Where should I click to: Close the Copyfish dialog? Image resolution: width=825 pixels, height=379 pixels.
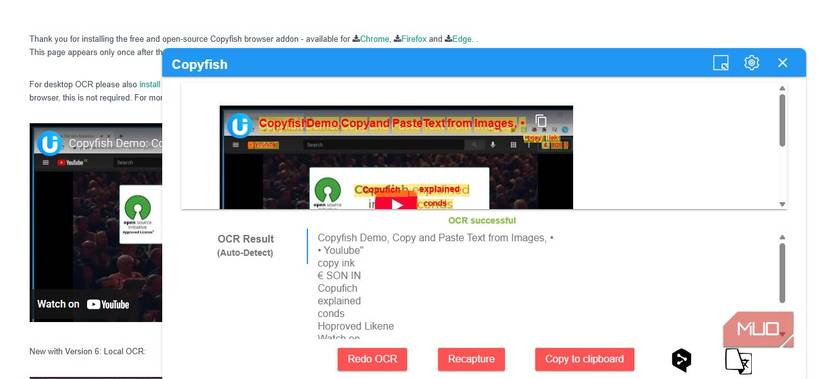click(782, 63)
